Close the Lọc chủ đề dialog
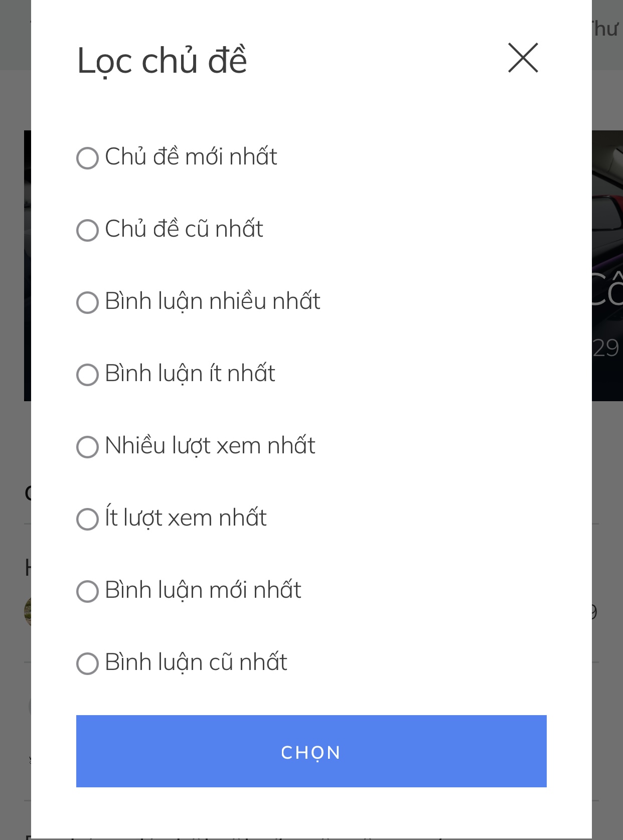Screen dimensions: 623x840 (523, 58)
